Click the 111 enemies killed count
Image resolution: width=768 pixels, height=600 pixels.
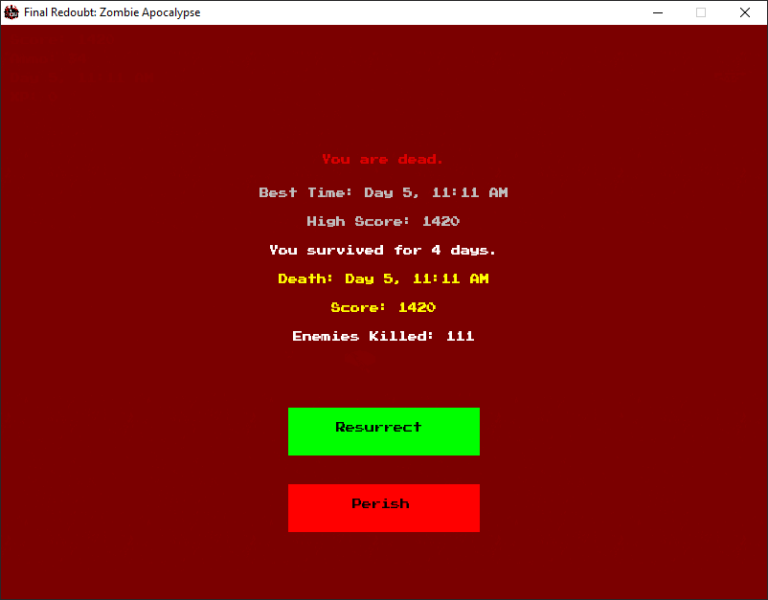click(x=460, y=336)
